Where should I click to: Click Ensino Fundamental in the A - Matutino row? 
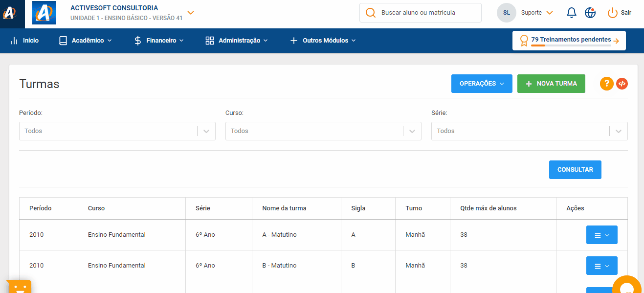click(117, 235)
